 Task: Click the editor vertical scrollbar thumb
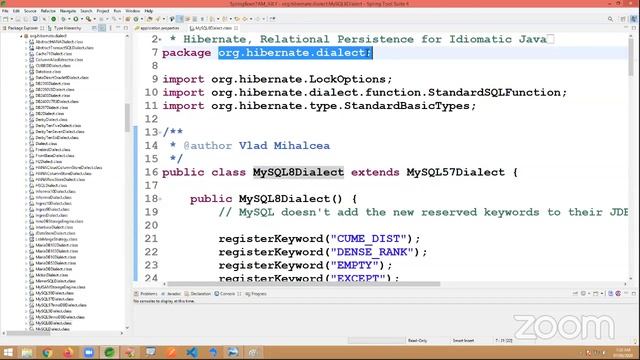(x=631, y=56)
